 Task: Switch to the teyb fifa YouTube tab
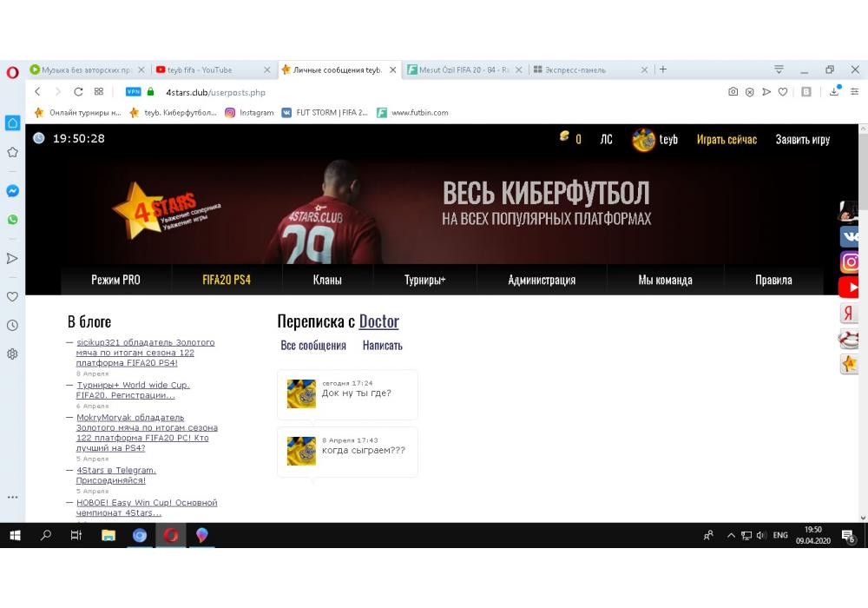pos(200,69)
